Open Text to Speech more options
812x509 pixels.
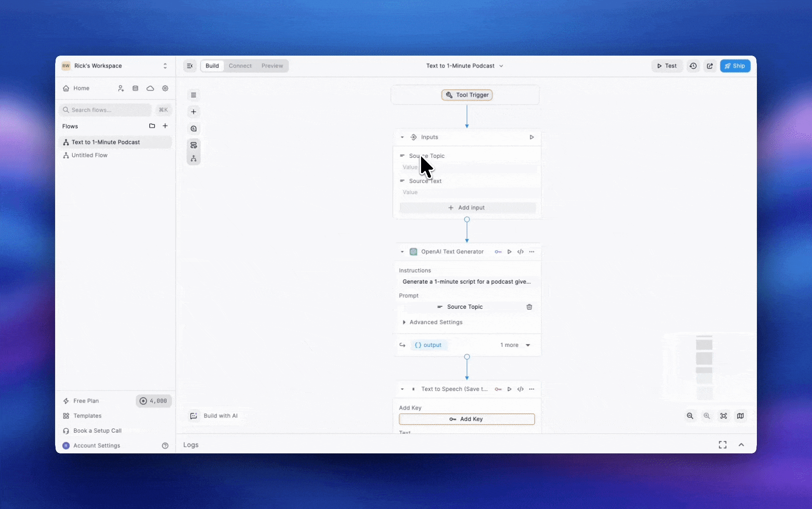(532, 389)
